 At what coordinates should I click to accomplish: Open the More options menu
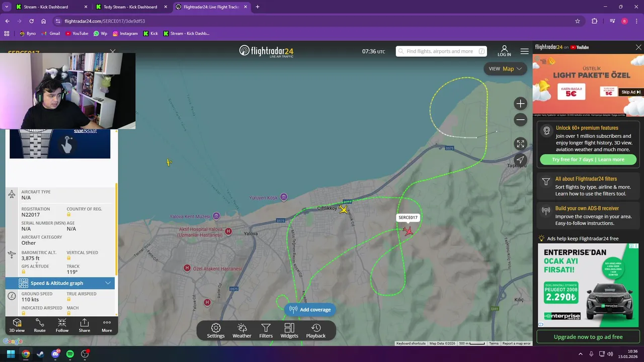click(x=107, y=325)
